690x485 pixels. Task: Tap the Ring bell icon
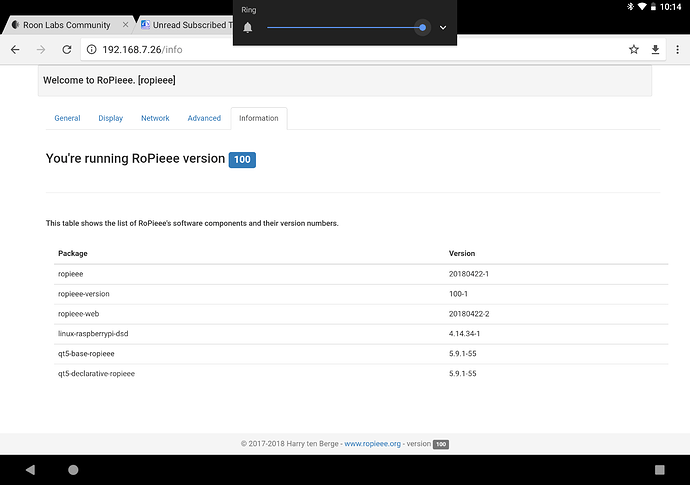coord(248,28)
